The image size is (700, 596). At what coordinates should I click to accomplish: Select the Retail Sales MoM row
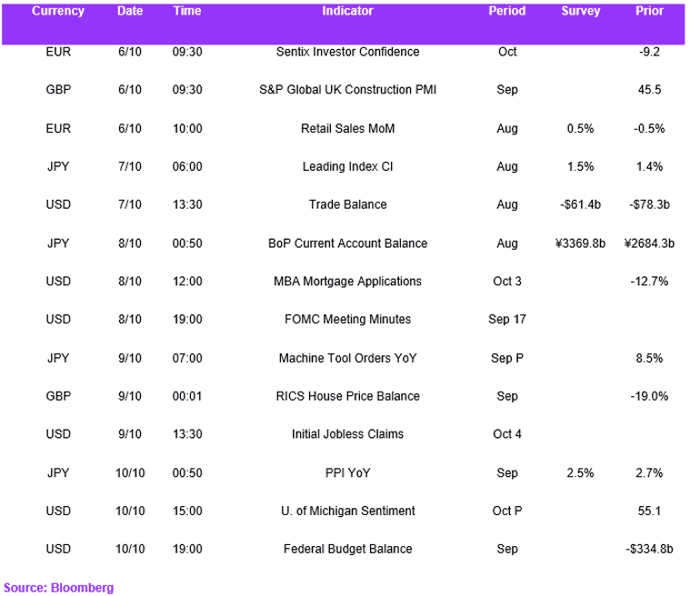coord(343,128)
